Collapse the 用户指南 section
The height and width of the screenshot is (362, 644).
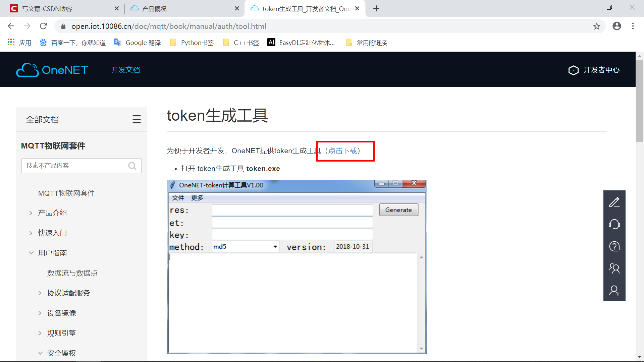52,253
